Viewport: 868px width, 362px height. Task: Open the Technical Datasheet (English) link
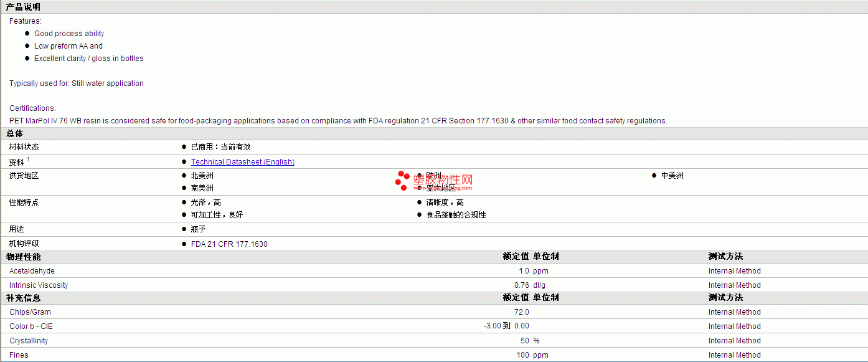[243, 162]
